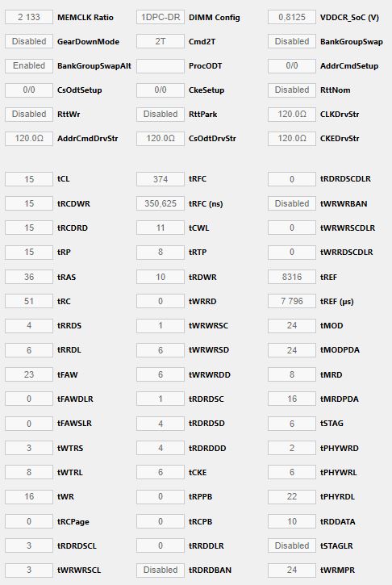Click the tPHYRDL value box showing 22
Image resolution: width=392 pixels, height=585 pixels.
click(x=292, y=496)
